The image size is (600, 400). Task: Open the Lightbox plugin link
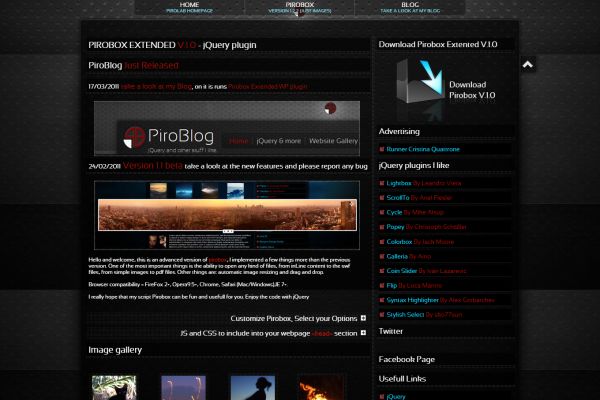pyautogui.click(x=399, y=183)
